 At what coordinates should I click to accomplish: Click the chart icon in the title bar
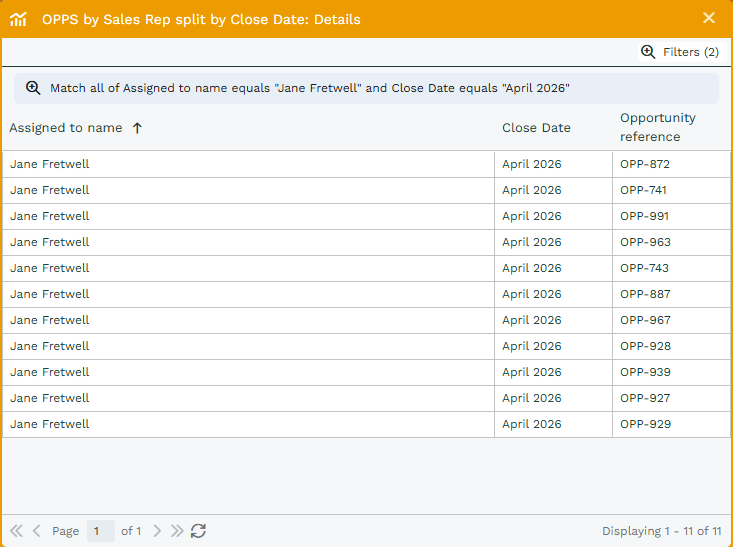(x=18, y=19)
